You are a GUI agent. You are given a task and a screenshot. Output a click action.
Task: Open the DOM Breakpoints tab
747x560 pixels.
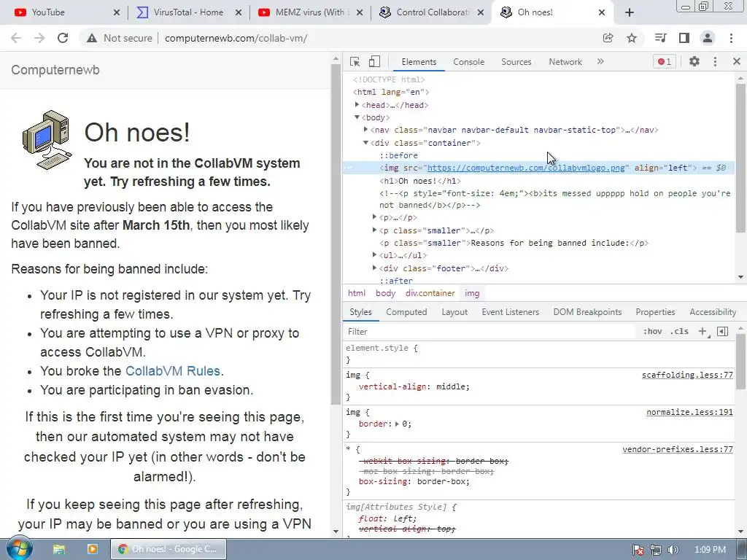pos(587,312)
